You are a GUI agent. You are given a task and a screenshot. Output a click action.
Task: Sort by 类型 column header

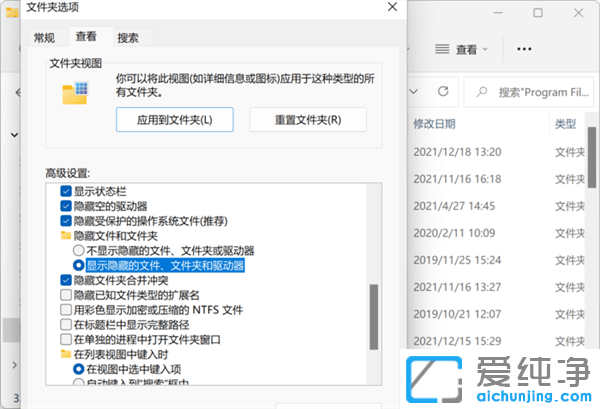point(566,124)
